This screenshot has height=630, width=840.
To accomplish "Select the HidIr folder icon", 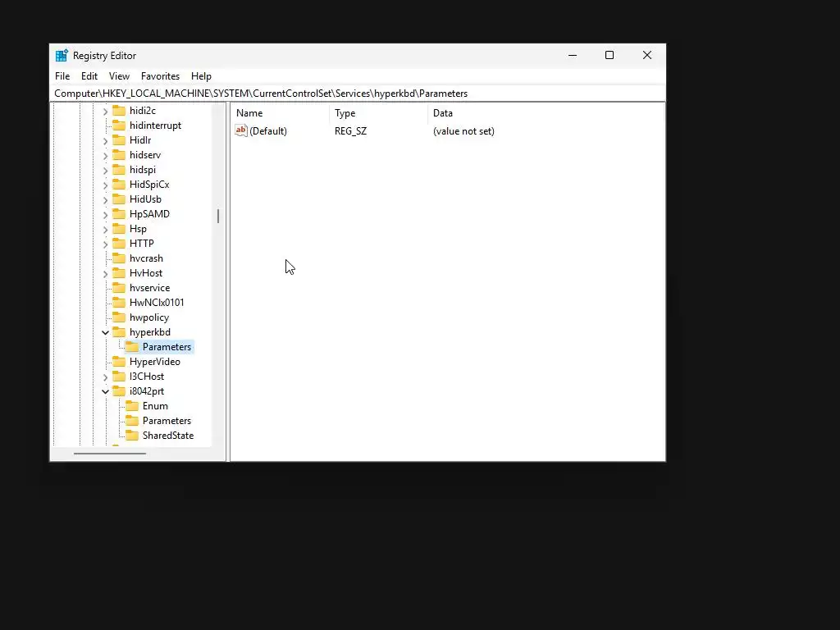I will pyautogui.click(x=119, y=139).
